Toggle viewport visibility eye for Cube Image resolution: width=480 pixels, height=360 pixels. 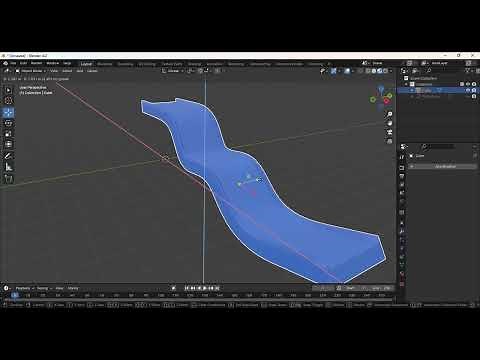[468, 90]
